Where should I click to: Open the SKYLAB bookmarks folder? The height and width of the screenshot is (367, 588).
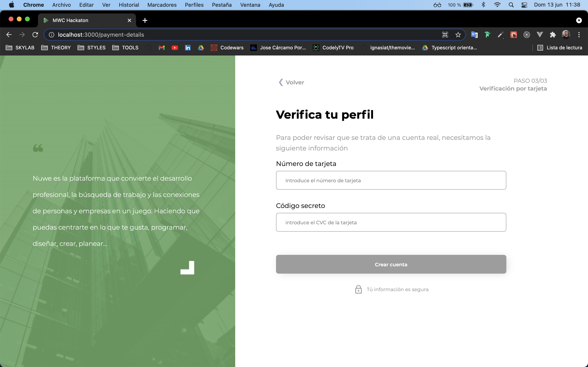(x=20, y=48)
